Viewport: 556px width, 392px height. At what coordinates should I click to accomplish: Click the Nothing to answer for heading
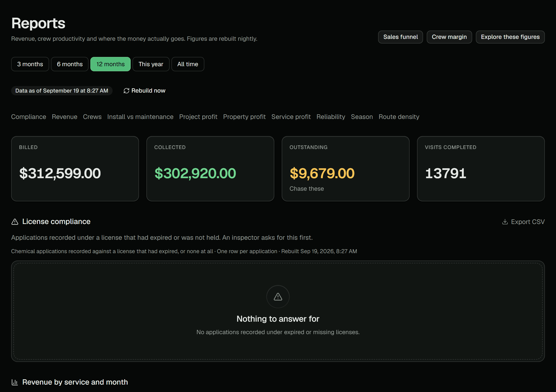(x=278, y=319)
